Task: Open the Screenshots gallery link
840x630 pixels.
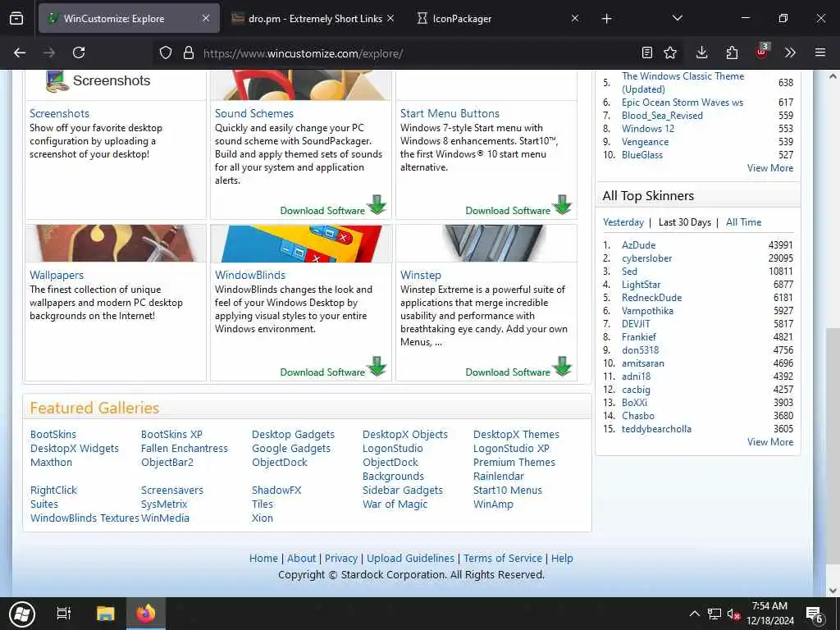Action: pyautogui.click(x=59, y=113)
